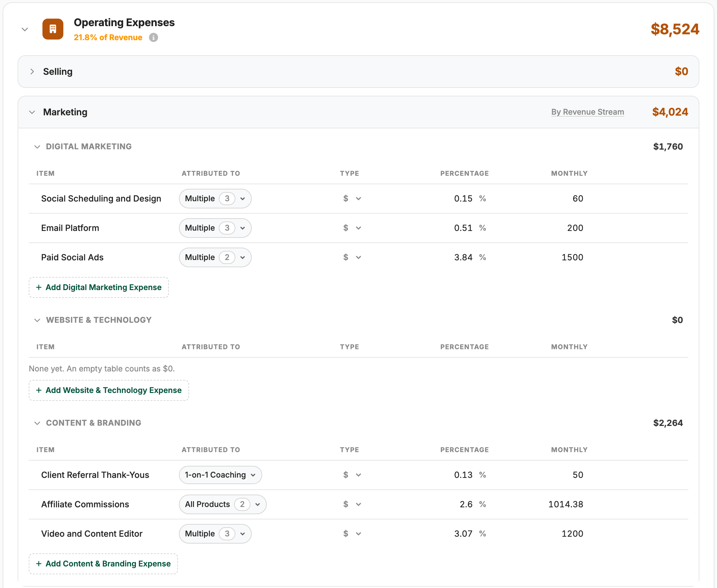
Task: Edit the monthly amount 1500
Action: [572, 257]
